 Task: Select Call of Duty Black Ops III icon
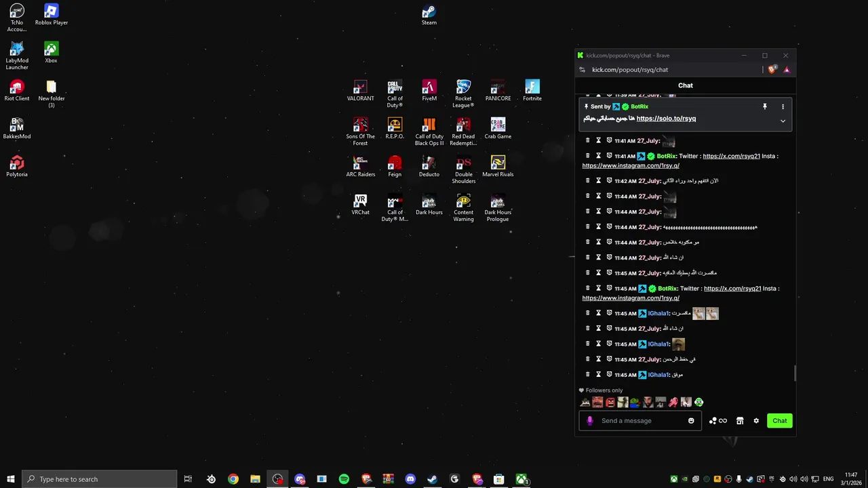429,132
